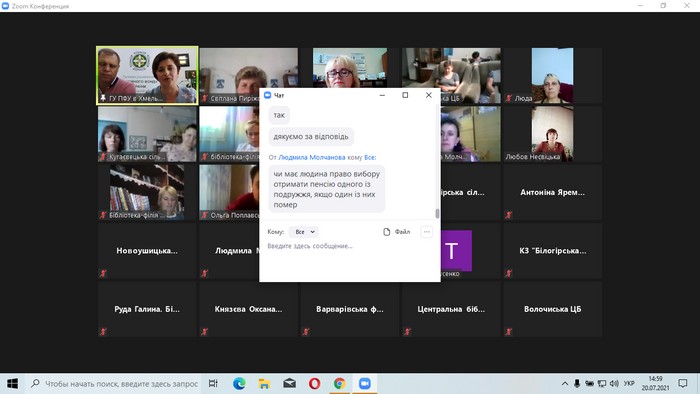Click the Волочиська ЦБ participant tile
This screenshot has height=394, width=700.
[553, 309]
